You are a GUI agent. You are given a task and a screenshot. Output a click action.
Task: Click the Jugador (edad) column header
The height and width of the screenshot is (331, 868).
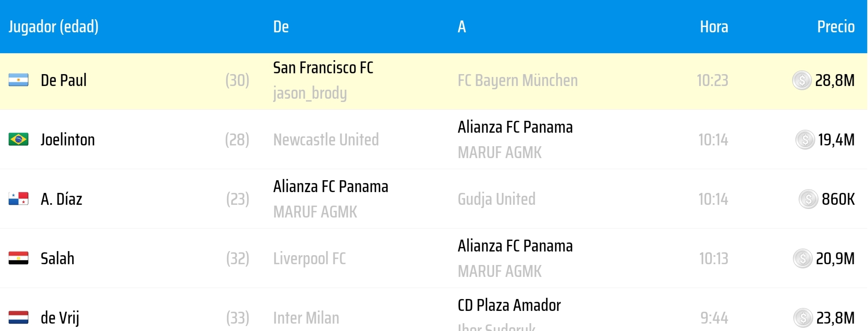point(53,27)
